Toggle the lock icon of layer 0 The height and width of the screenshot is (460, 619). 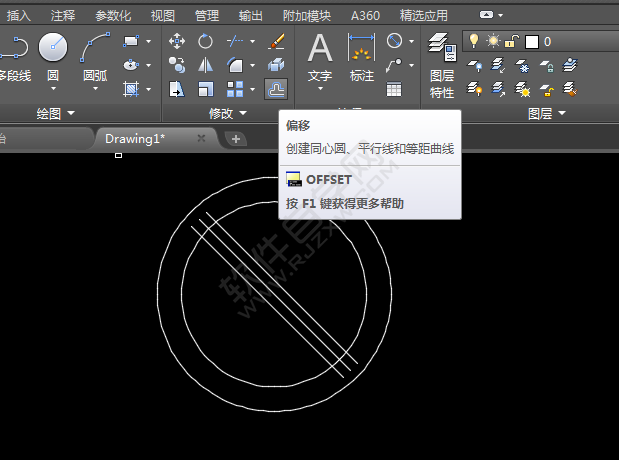point(511,41)
